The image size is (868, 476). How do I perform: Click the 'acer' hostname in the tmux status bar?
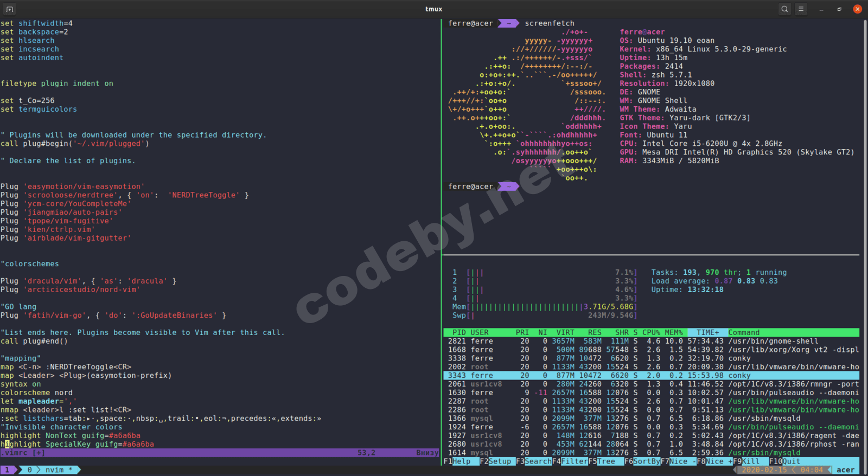(x=845, y=470)
